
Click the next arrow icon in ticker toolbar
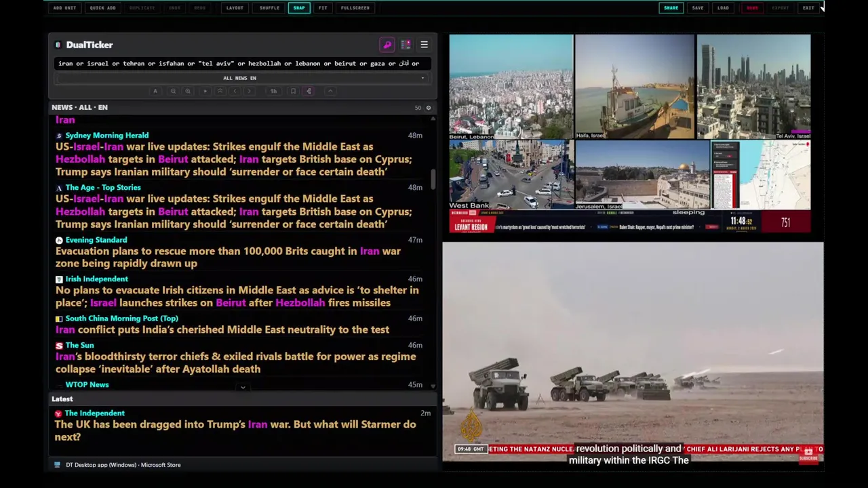point(249,91)
